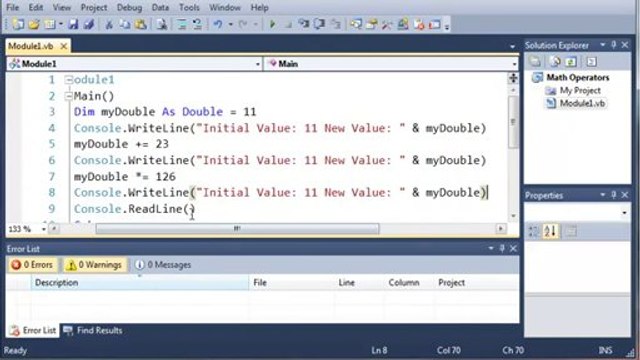
Task: Click View Code icon in Solution Explorer
Action: [591, 62]
